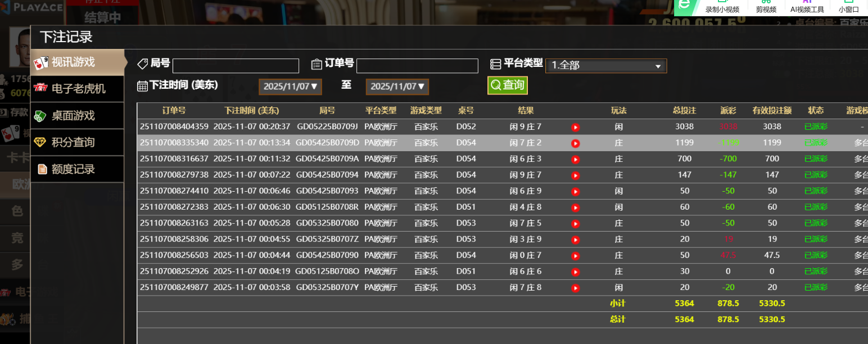
Task: Expand the 平台类型 dropdown showing 1.全部
Action: 606,66
